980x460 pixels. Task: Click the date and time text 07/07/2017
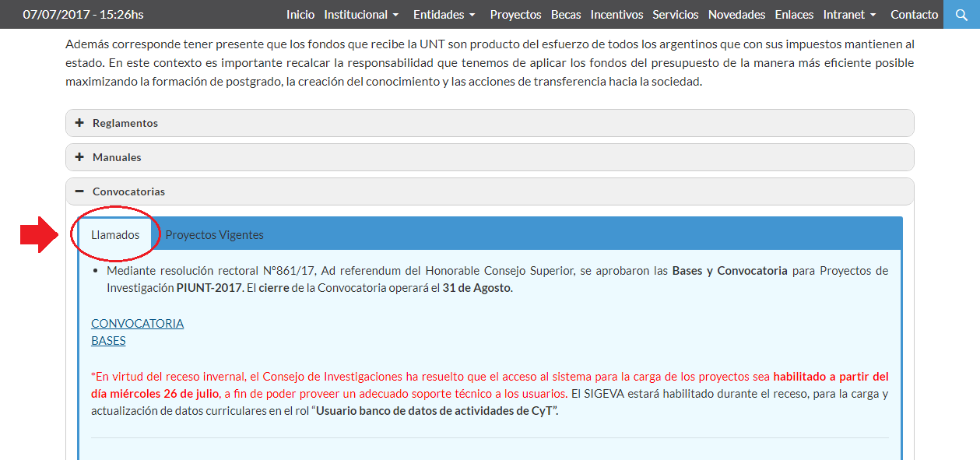(x=83, y=15)
